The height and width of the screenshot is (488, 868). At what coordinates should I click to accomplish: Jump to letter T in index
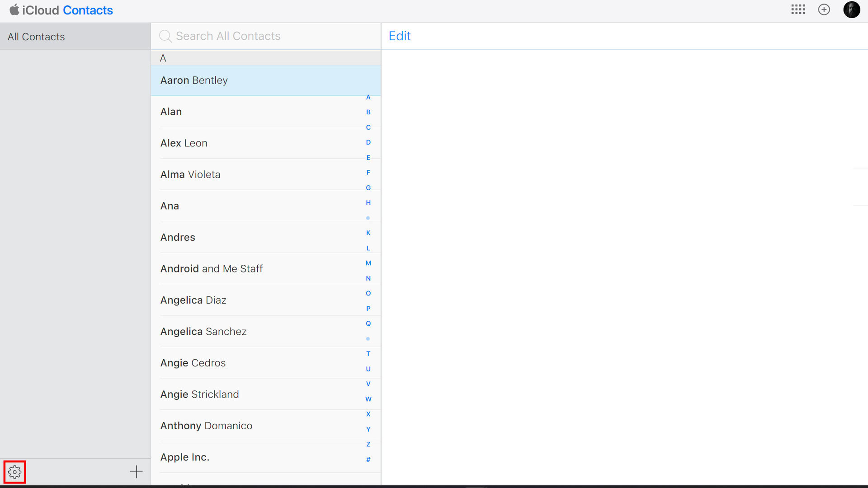click(x=368, y=354)
